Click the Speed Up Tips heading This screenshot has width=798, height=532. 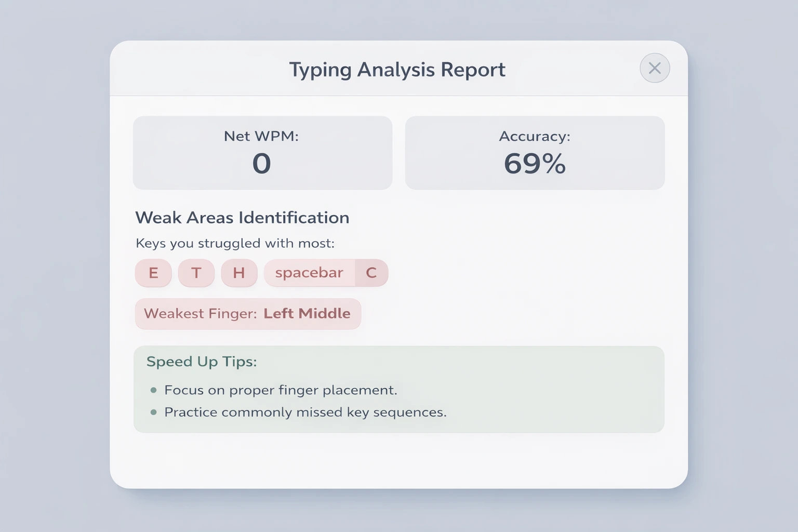[x=202, y=362]
